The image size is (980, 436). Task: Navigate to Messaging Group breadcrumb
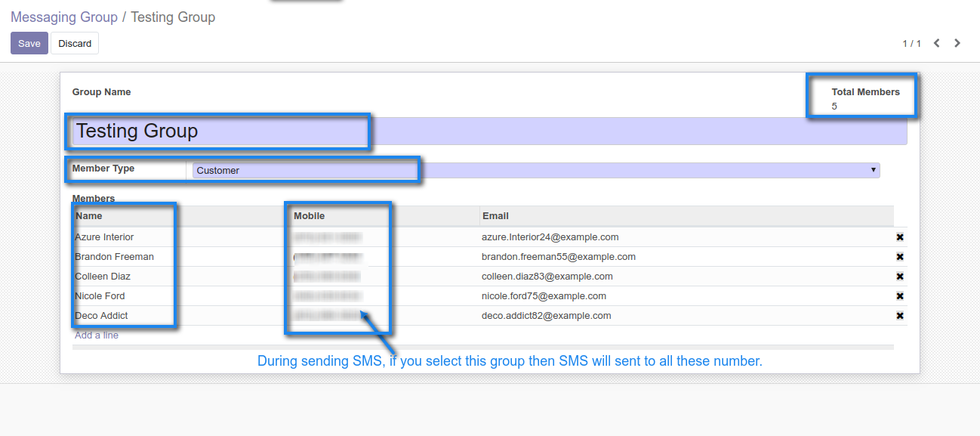click(x=64, y=17)
